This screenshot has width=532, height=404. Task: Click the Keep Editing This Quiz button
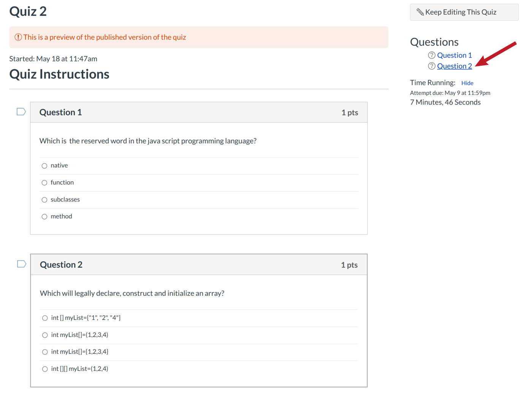tap(464, 12)
